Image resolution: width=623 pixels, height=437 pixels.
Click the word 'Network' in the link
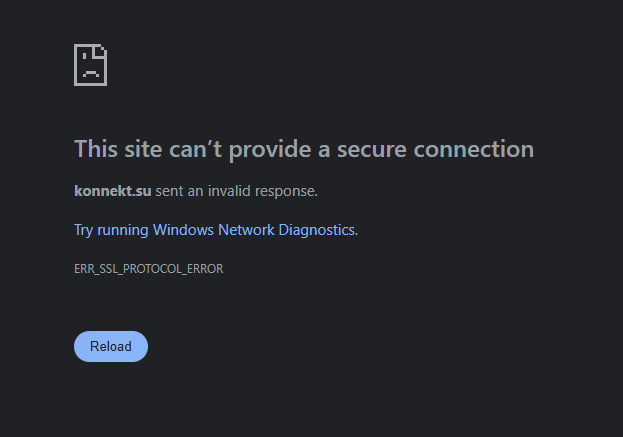point(246,230)
